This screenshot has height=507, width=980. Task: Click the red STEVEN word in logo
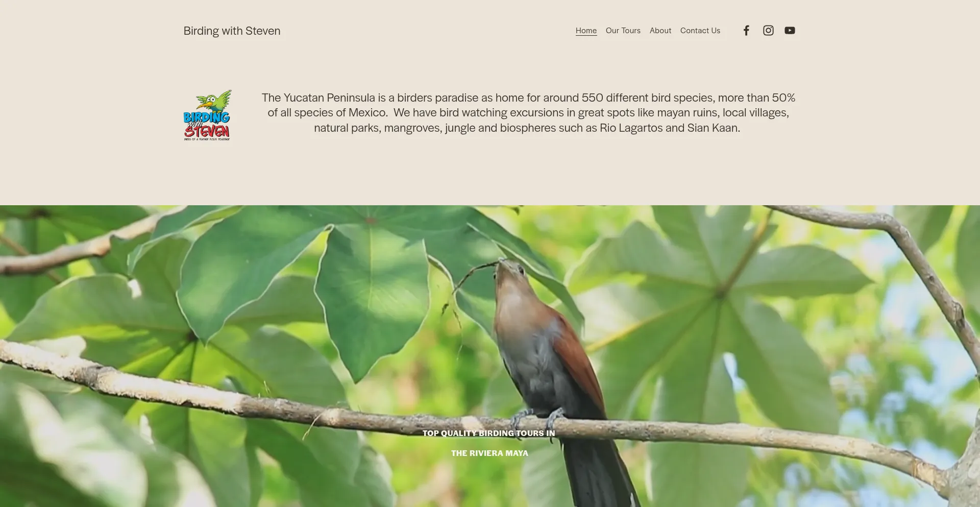point(207,130)
